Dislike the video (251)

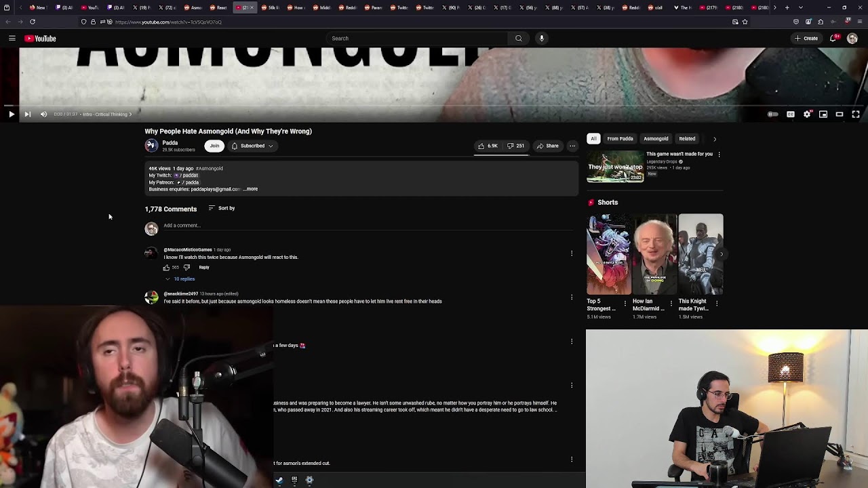pos(516,146)
